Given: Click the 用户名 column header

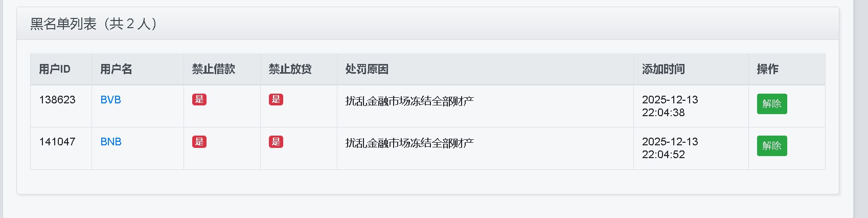Looking at the screenshot, I should [116, 69].
